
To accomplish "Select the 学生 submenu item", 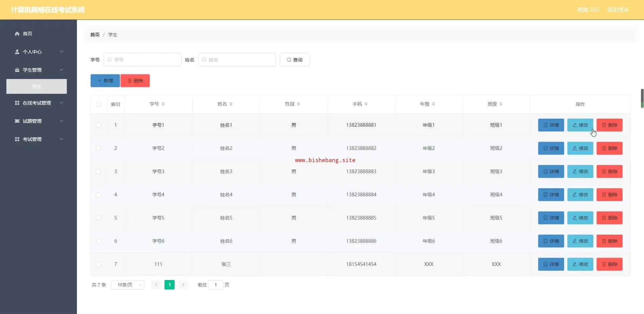I will [37, 86].
